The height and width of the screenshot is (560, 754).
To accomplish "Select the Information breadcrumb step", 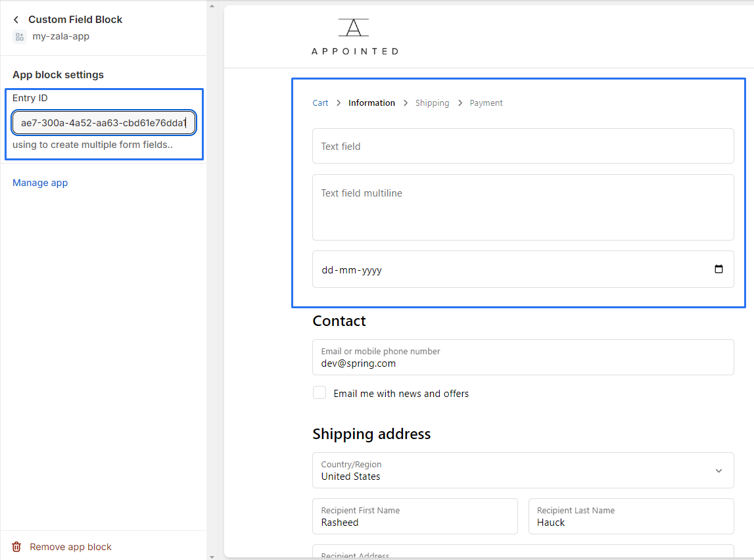I will (x=371, y=103).
